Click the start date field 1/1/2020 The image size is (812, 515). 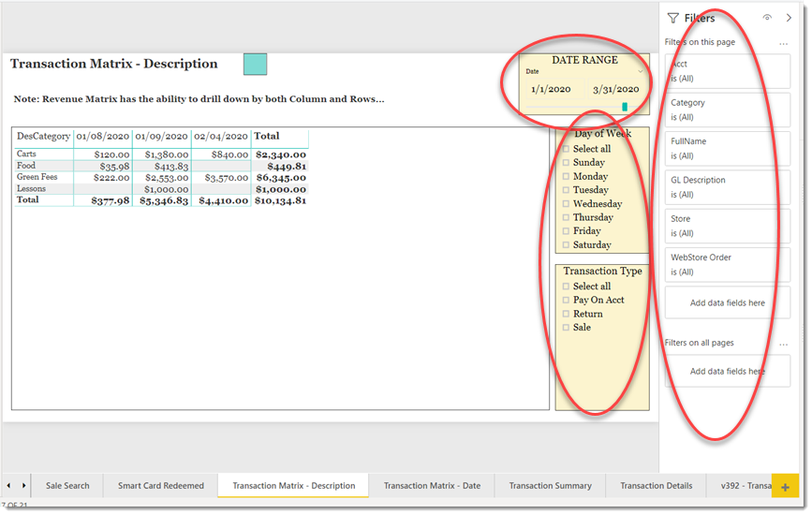pyautogui.click(x=552, y=89)
